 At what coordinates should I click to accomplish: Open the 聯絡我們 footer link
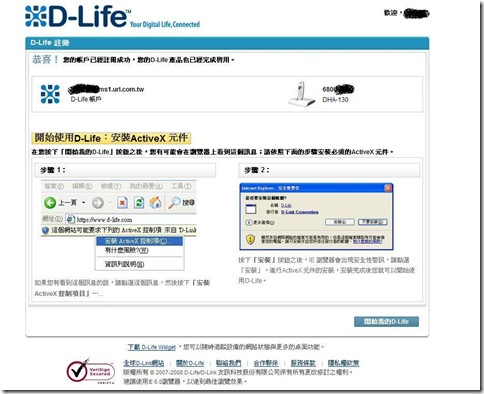point(228,363)
